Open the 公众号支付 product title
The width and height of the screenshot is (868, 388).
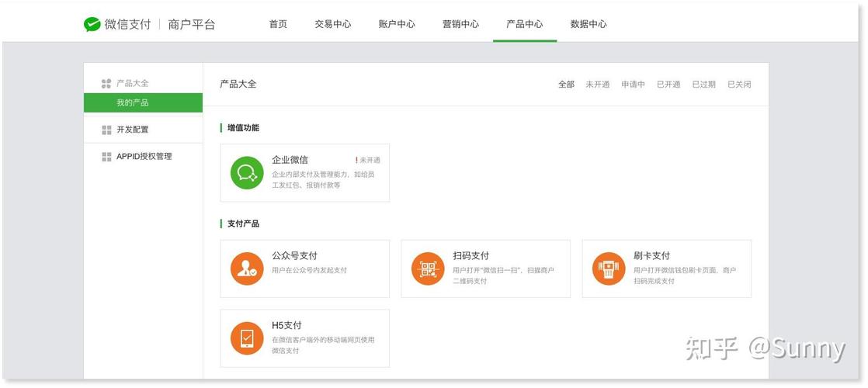pyautogui.click(x=294, y=256)
